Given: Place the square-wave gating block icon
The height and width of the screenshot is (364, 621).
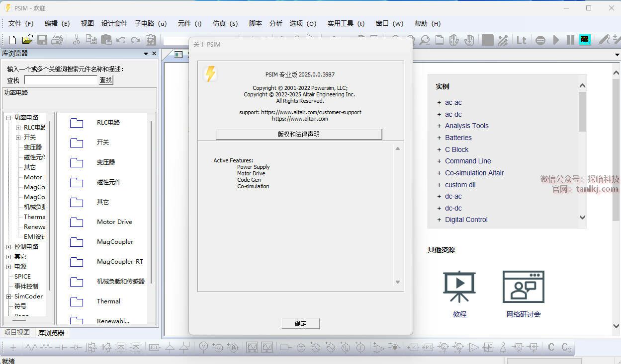Looking at the screenshot, I should [154, 348].
